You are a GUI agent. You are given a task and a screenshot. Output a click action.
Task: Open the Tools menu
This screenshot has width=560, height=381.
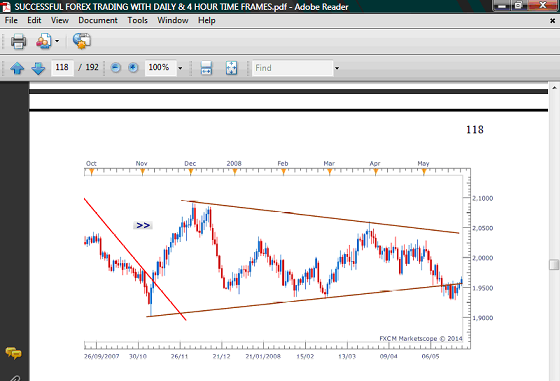pos(138,20)
